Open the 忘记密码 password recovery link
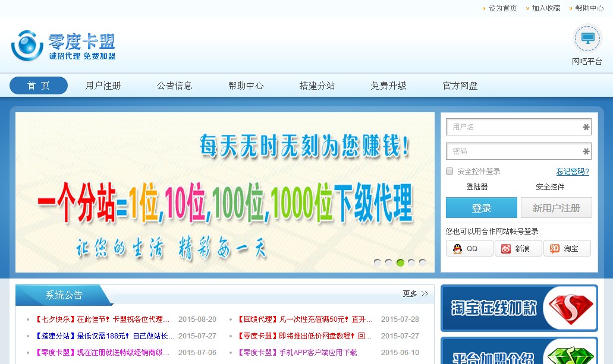 coord(573,171)
